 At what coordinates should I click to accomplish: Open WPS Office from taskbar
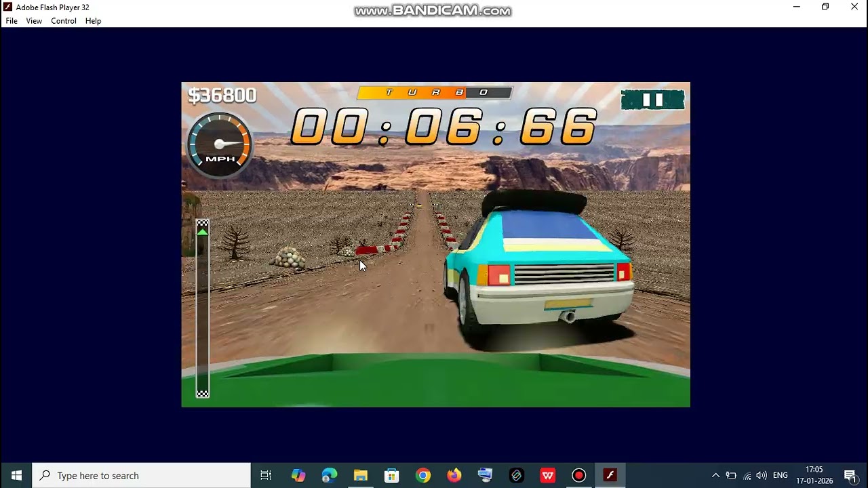(x=548, y=475)
